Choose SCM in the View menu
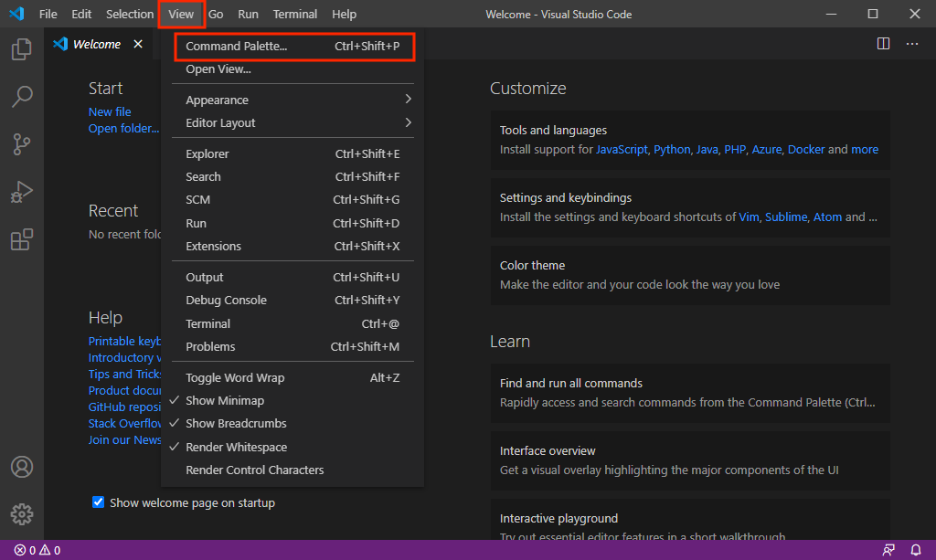Viewport: 936px width, 560px height. point(292,200)
